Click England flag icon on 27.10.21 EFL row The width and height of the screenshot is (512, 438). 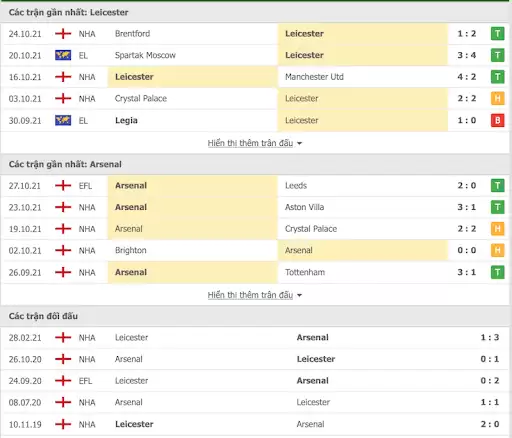63,185
